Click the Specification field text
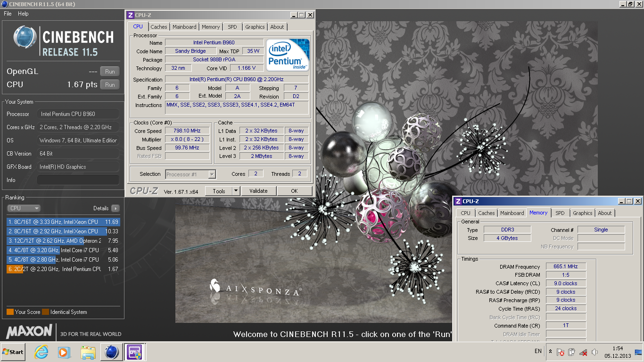 click(237, 80)
